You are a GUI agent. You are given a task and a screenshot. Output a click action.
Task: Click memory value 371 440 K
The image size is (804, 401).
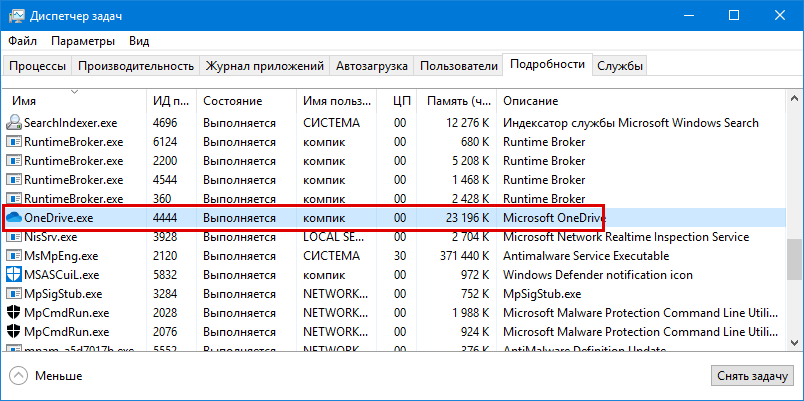(x=465, y=256)
